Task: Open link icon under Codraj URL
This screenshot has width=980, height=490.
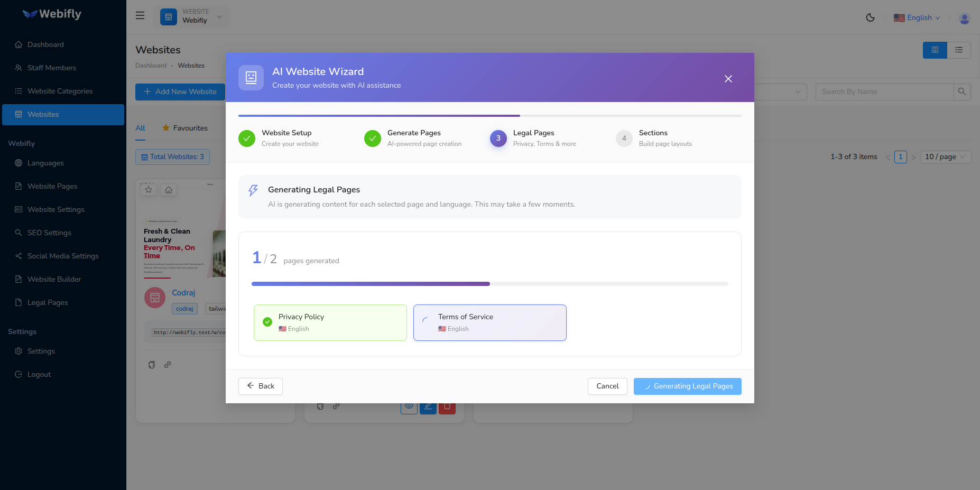Action: 168,365
